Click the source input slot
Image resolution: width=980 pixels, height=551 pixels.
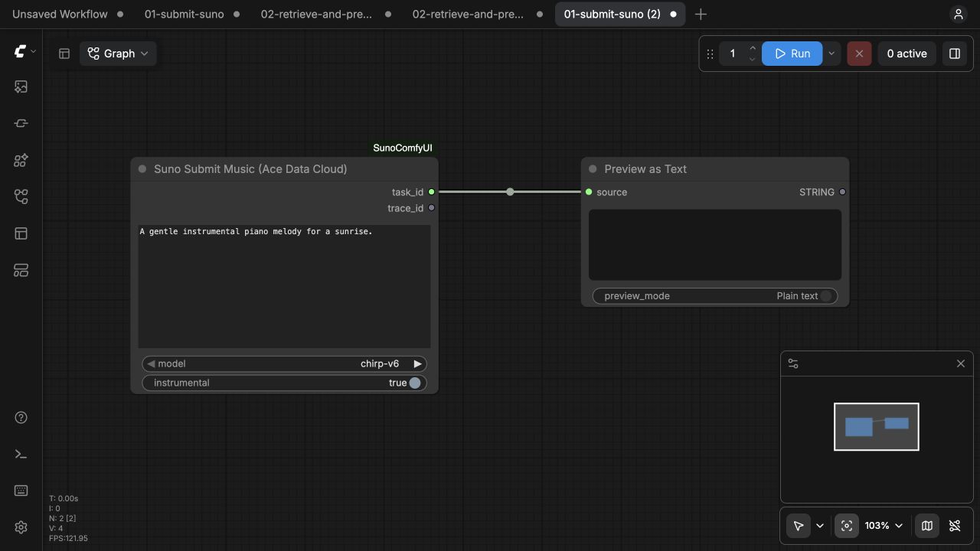[x=589, y=192]
